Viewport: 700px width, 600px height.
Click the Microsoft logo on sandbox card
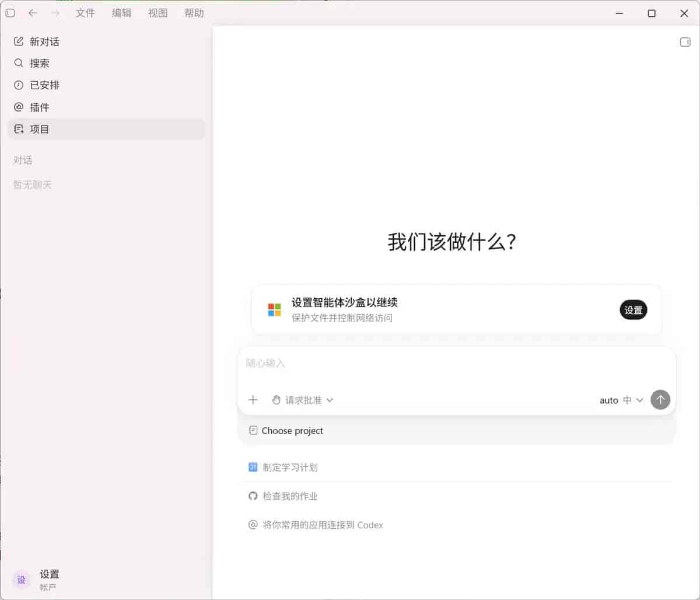coord(274,310)
